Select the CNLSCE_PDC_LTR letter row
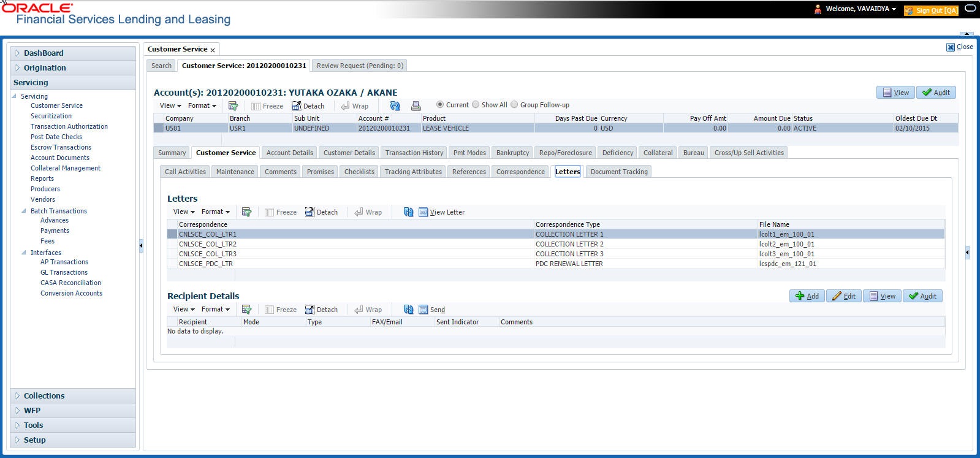Viewport: 980px width, 458px height. pyautogui.click(x=555, y=264)
